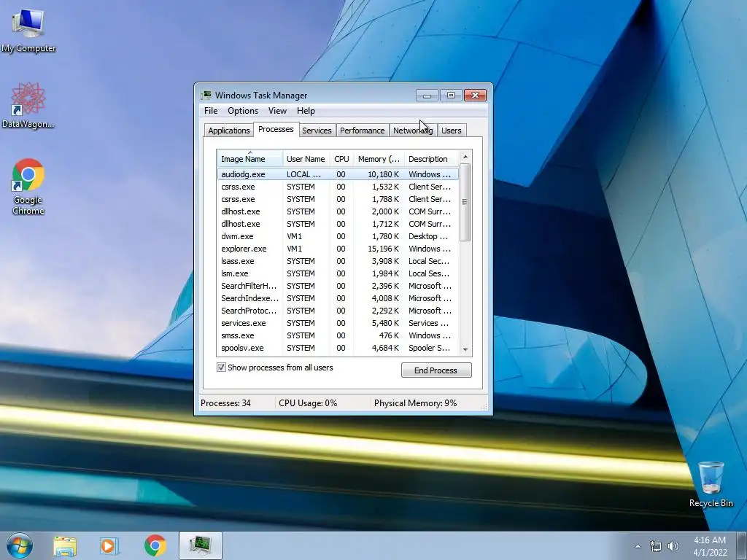
Task: Switch to the Applications tab
Action: [x=228, y=131]
